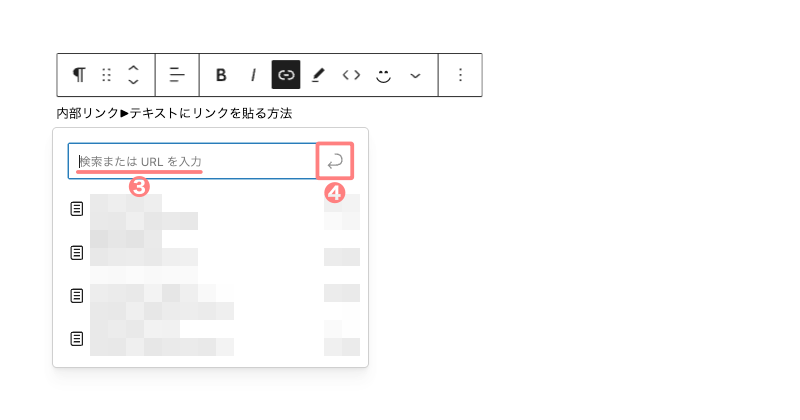Open block options three-dot menu
This screenshot has width=800, height=420.
pos(460,75)
